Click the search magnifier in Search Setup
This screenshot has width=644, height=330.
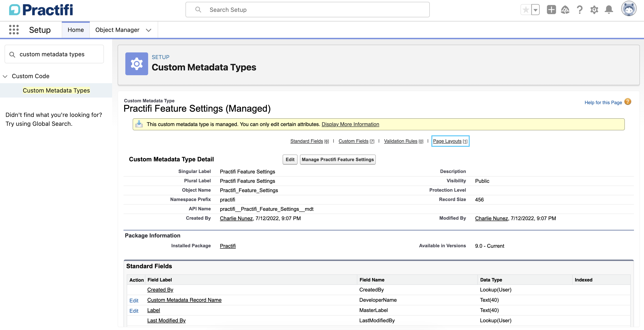coord(198,10)
